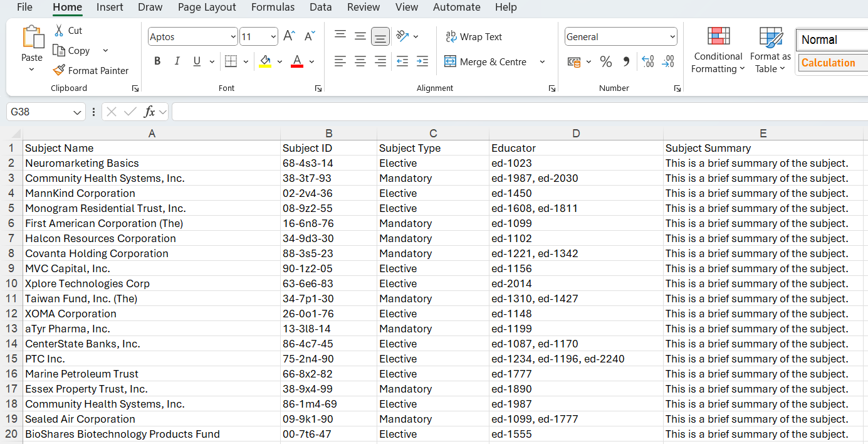Decrease font size with small A icon

coord(310,36)
